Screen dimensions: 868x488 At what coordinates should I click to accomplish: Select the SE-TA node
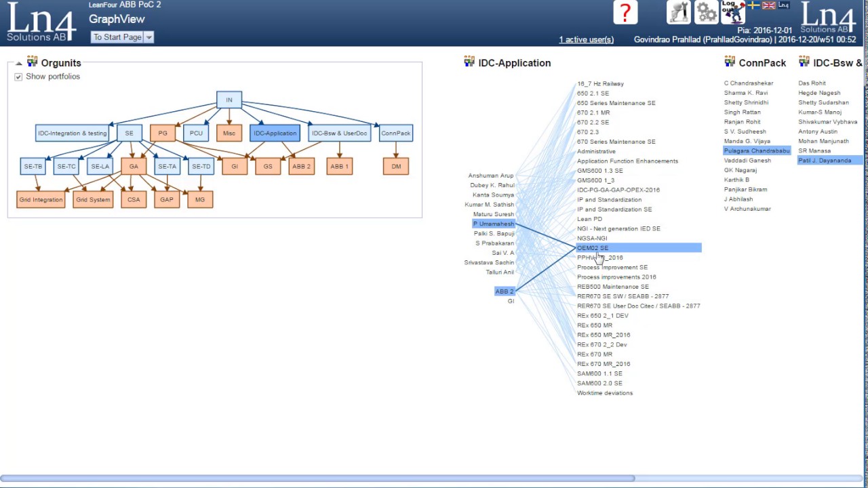(x=167, y=166)
